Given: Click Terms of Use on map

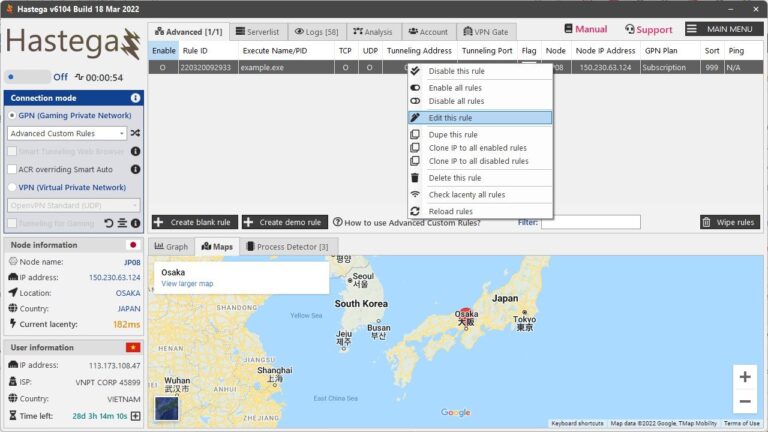Looking at the screenshot, I should (742, 423).
